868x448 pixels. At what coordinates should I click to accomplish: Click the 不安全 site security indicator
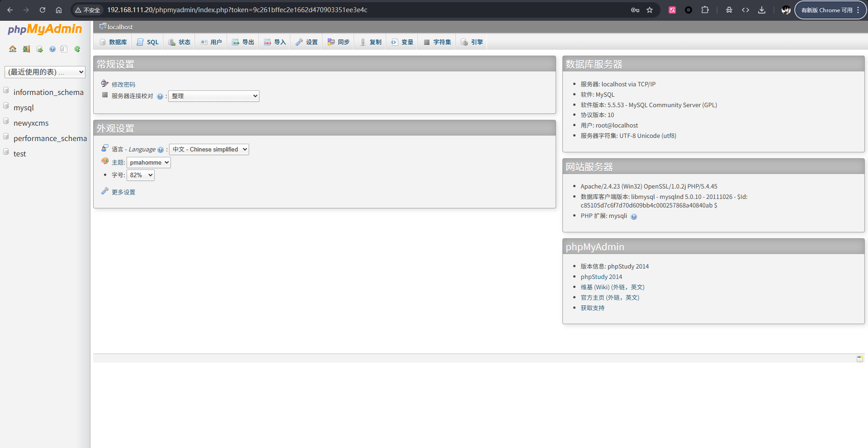(88, 10)
